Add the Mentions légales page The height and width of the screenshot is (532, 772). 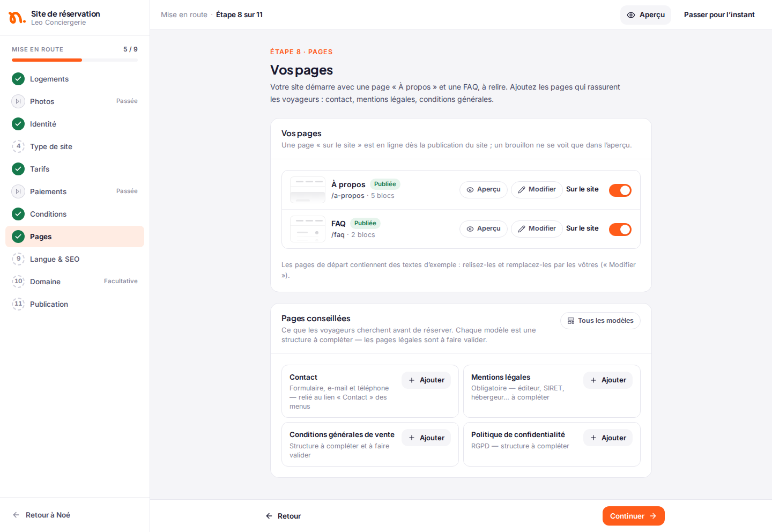608,380
